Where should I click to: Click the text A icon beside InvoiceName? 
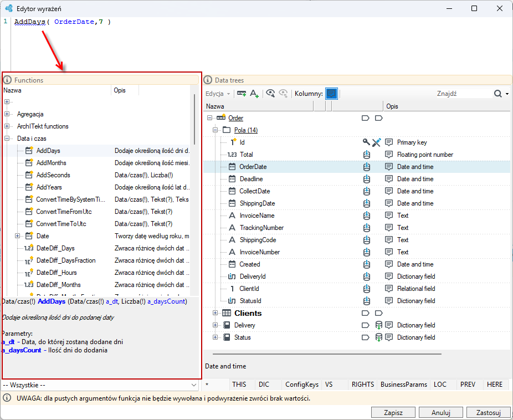click(x=232, y=216)
